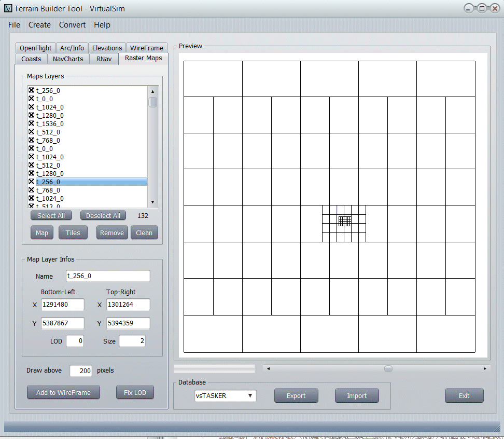Open the Convert menu
Viewport: 504px width, 439px height.
(x=73, y=25)
